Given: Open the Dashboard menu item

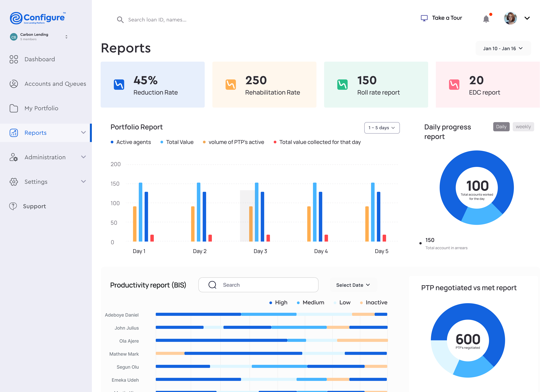Looking at the screenshot, I should pyautogui.click(x=40, y=59).
